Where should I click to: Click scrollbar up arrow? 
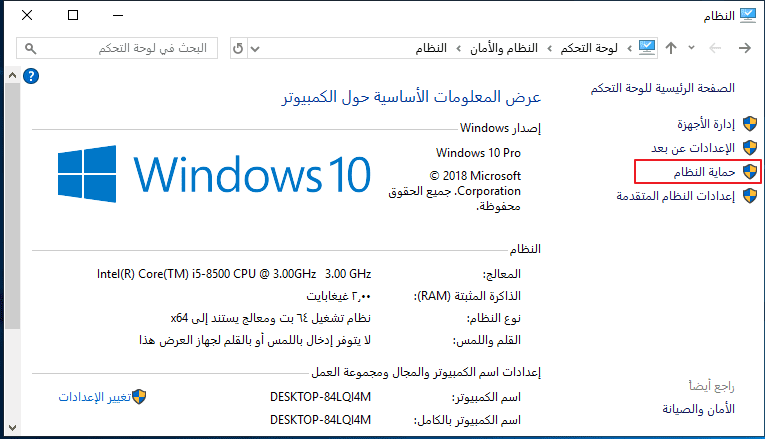13,75
